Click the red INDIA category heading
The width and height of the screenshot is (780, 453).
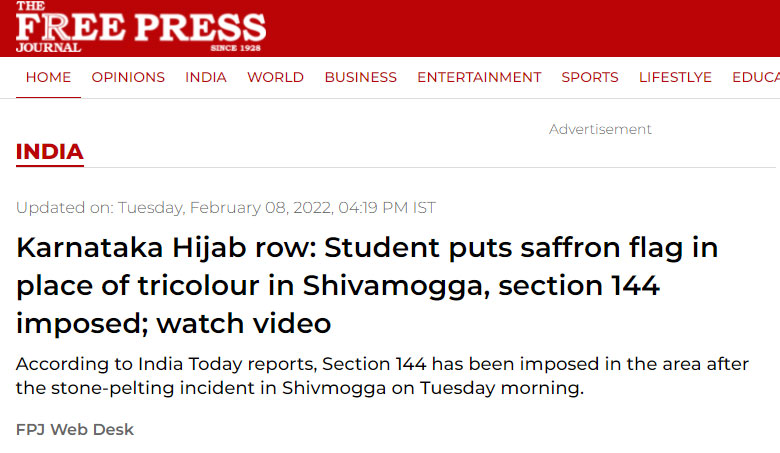coord(50,152)
